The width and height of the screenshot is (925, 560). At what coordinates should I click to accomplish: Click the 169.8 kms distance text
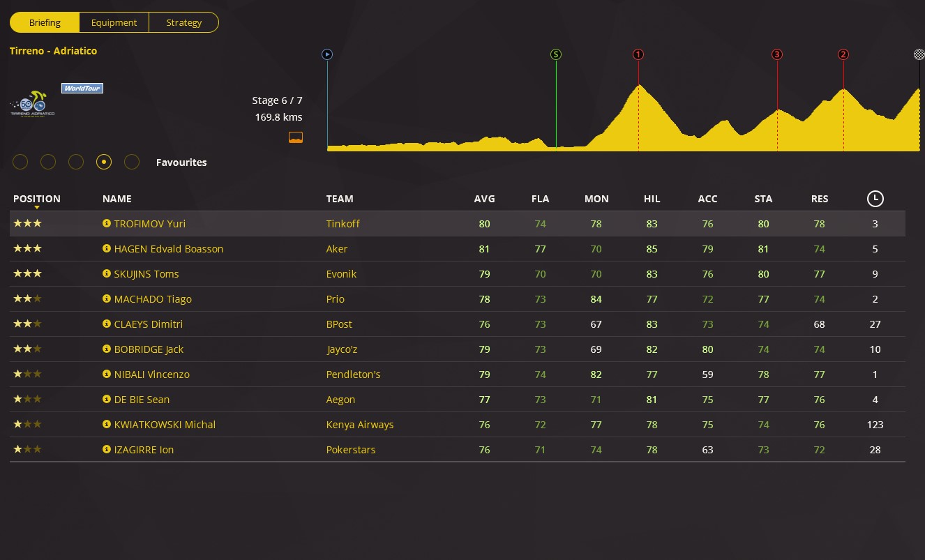click(x=279, y=117)
